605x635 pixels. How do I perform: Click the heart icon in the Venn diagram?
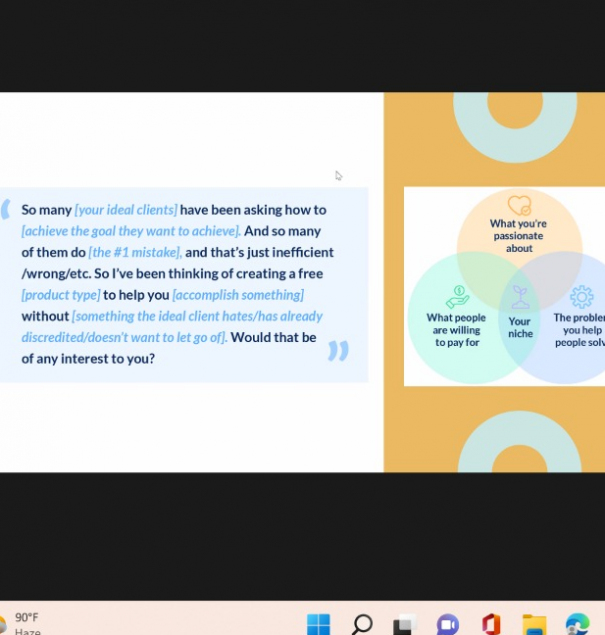(x=519, y=205)
